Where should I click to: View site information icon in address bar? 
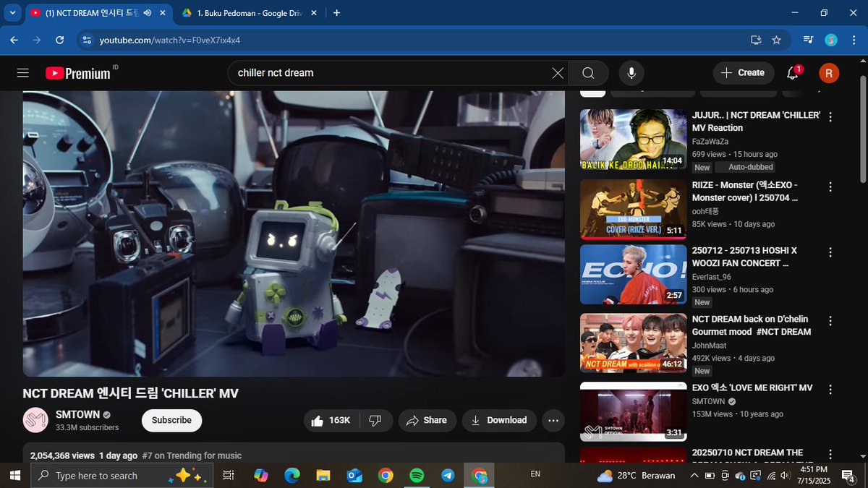coord(87,40)
